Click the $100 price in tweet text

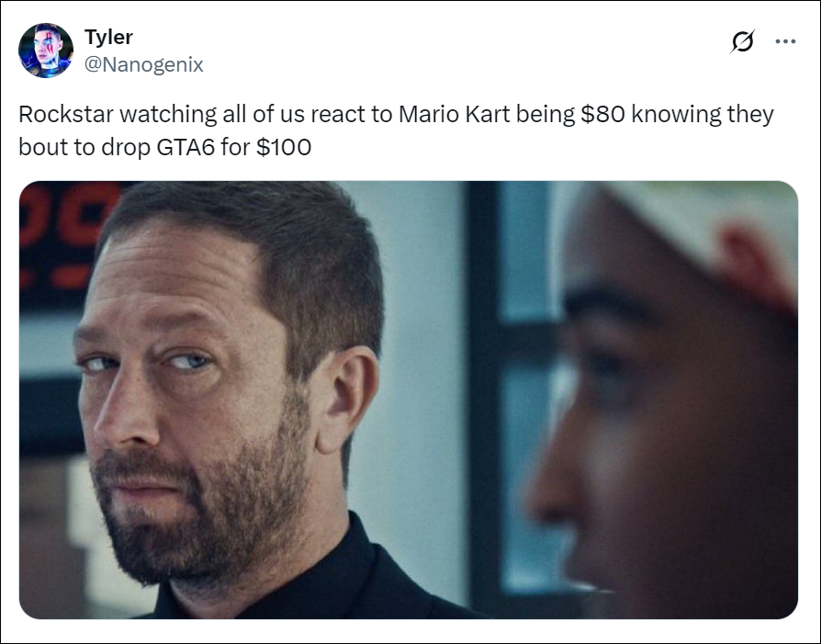coord(284,147)
